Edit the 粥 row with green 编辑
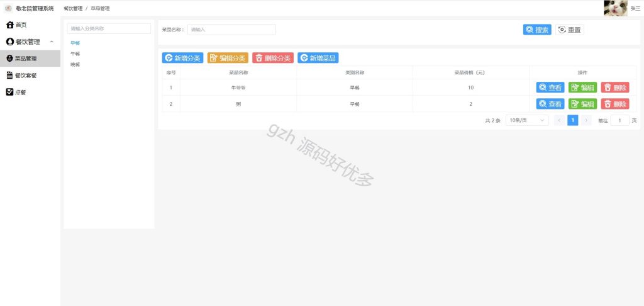 click(x=582, y=104)
